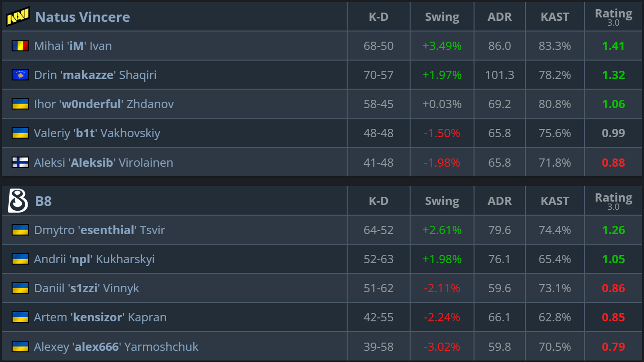This screenshot has width=644, height=362.
Task: Open Valeriy 'b1t' Vakhovskiy player profile
Action: (97, 133)
